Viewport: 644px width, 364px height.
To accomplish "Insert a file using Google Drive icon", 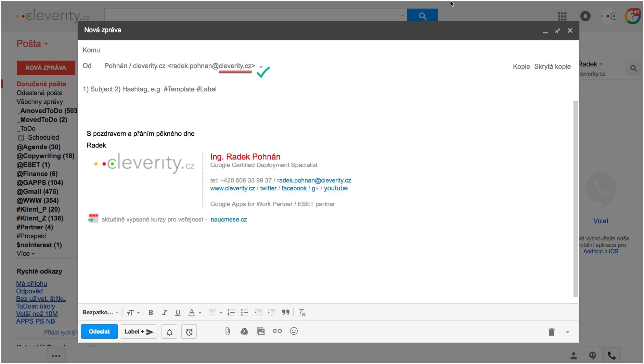I will 244,331.
